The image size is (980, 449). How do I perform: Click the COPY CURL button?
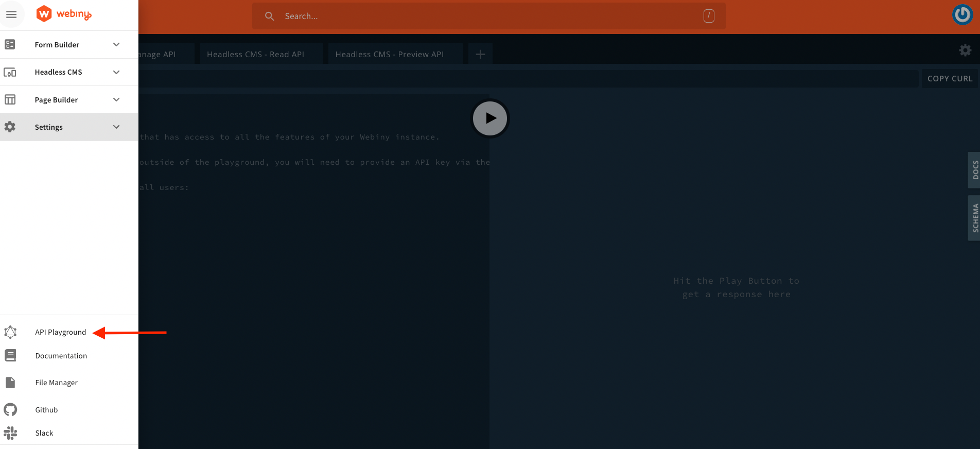pos(950,79)
